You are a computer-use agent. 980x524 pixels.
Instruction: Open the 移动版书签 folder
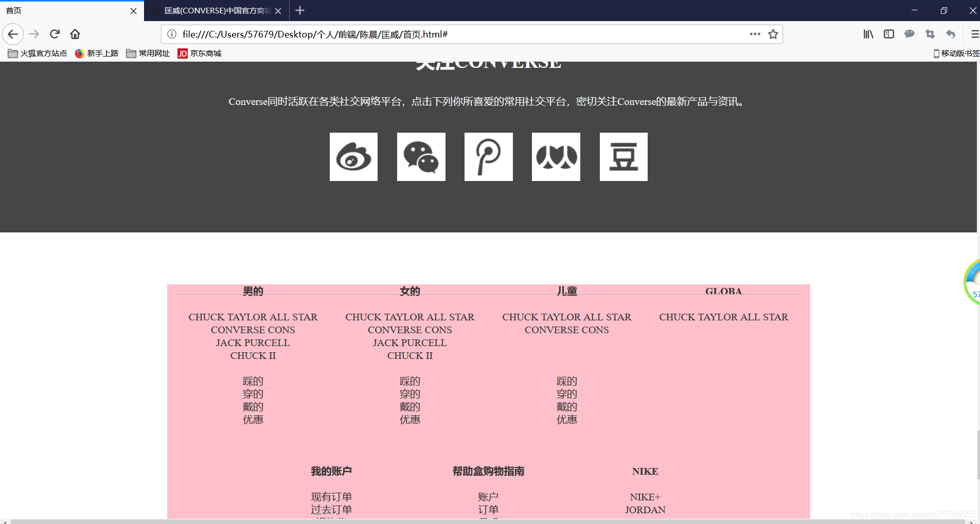[957, 53]
